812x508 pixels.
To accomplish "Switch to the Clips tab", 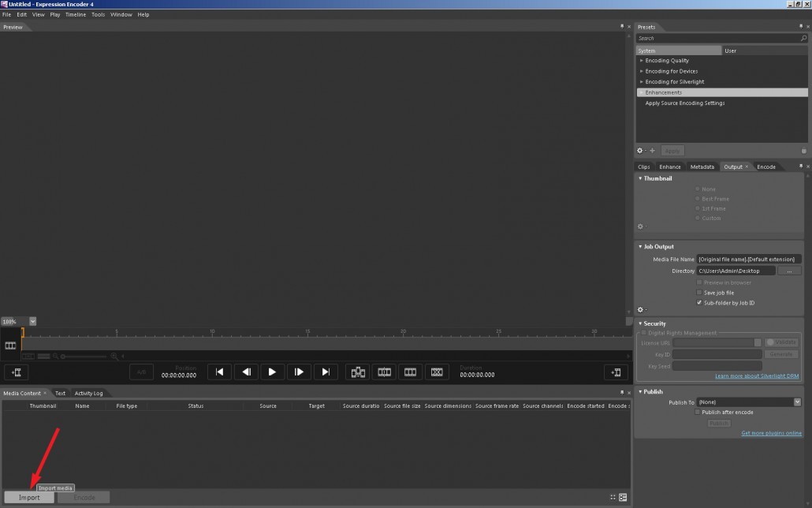I will pyautogui.click(x=644, y=167).
